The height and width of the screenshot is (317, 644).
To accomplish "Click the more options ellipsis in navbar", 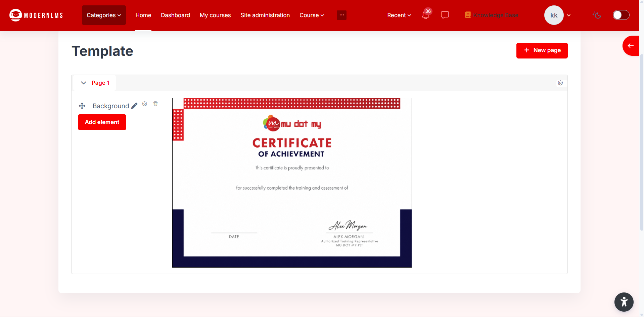I will coord(341,15).
